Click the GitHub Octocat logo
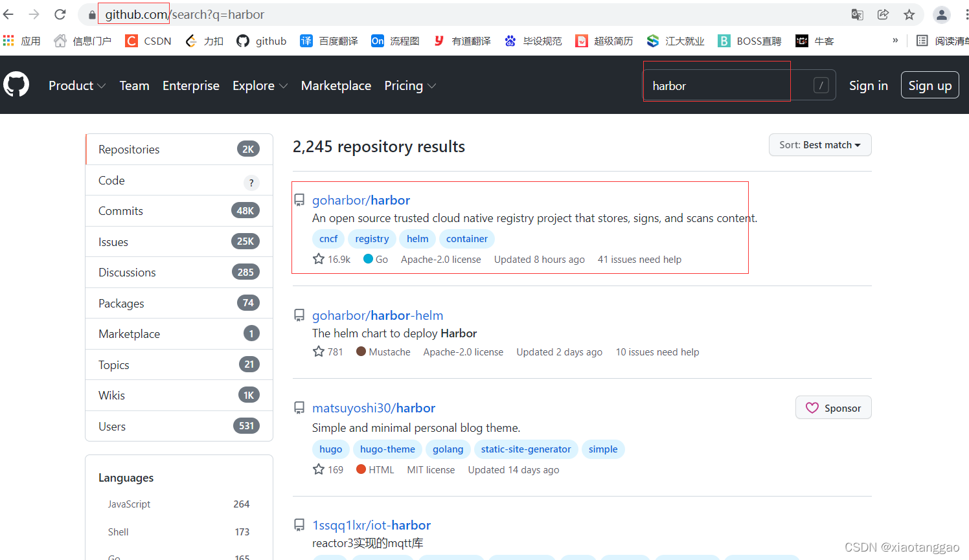The width and height of the screenshot is (969, 560). click(16, 85)
